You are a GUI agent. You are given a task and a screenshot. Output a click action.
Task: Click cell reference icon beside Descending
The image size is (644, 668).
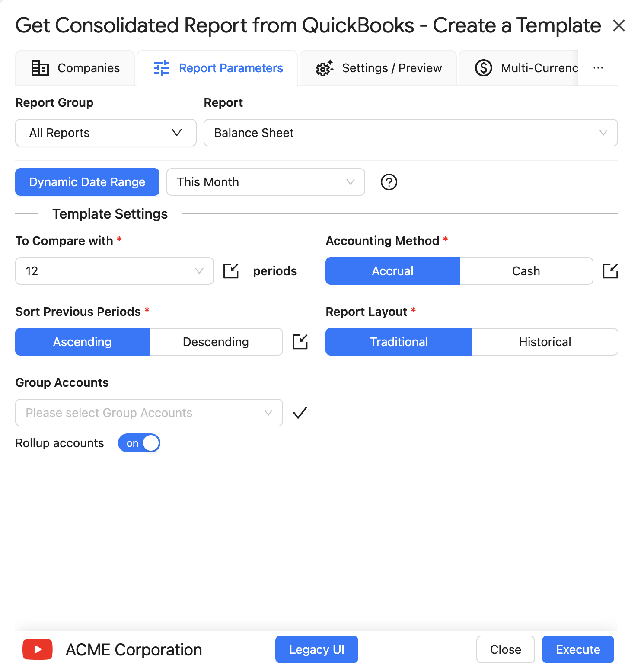pyautogui.click(x=300, y=342)
